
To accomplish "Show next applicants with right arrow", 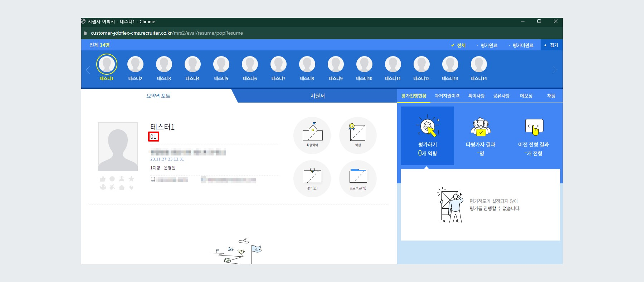I will point(555,70).
